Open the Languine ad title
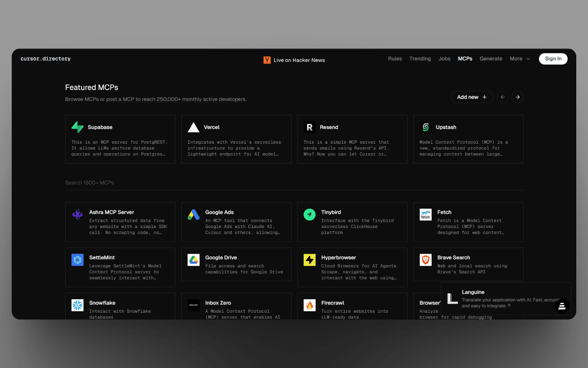 473,292
